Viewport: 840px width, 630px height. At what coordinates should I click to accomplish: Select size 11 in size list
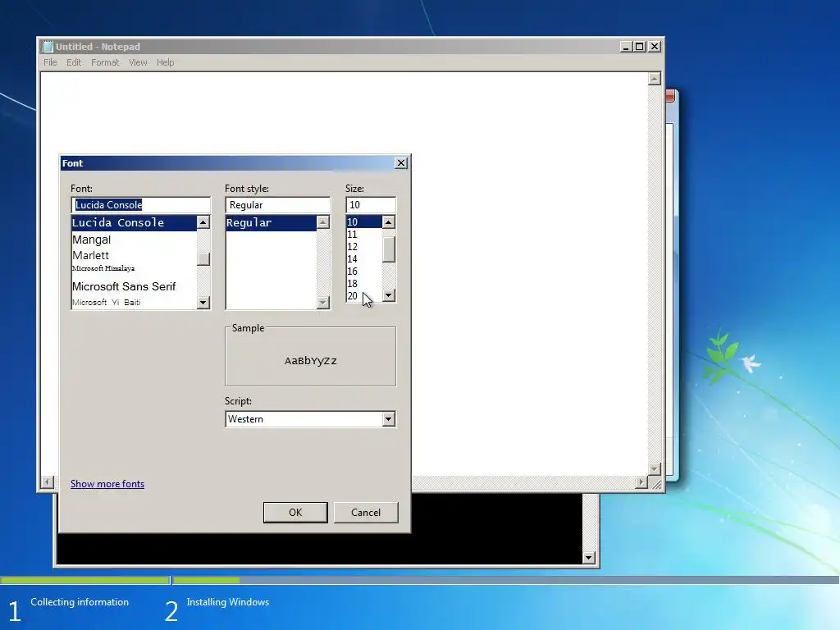(x=363, y=234)
